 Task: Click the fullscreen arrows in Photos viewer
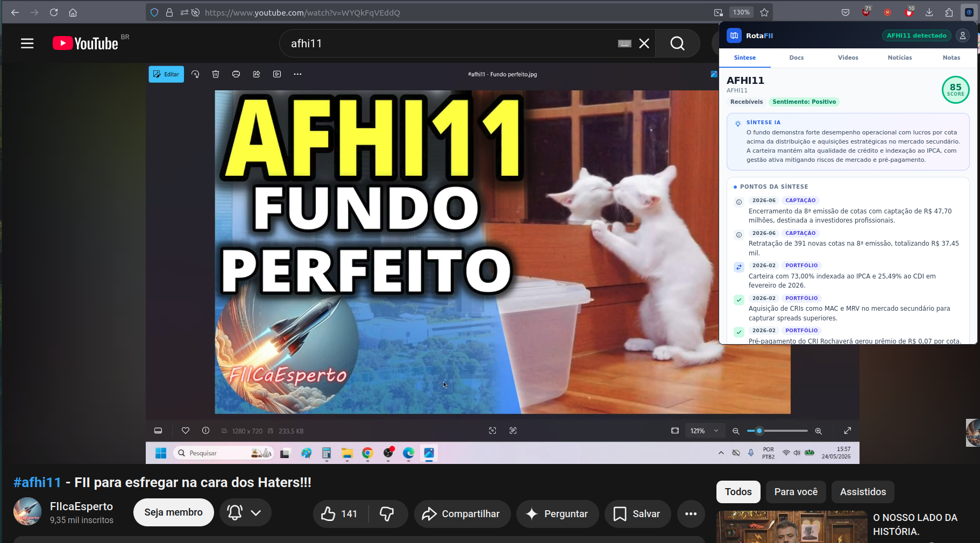point(848,431)
